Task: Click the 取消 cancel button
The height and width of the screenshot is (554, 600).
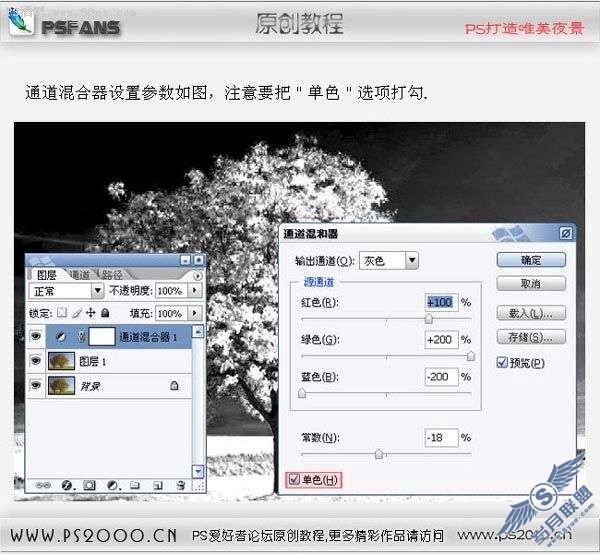Action: (531, 284)
